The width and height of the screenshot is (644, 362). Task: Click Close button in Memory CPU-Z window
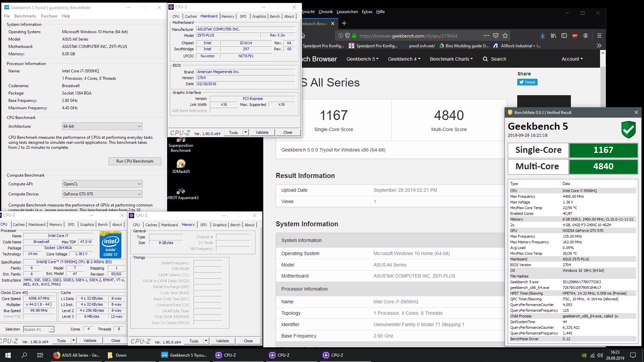pos(248,341)
